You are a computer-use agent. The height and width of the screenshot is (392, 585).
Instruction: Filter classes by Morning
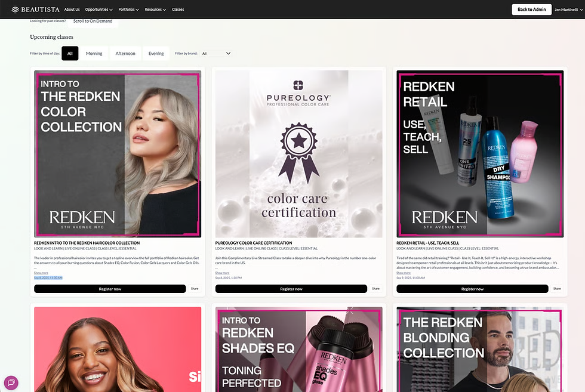[94, 53]
